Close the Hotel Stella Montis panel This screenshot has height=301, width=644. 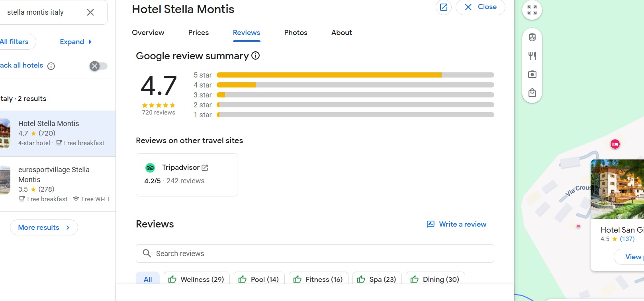coord(480,7)
